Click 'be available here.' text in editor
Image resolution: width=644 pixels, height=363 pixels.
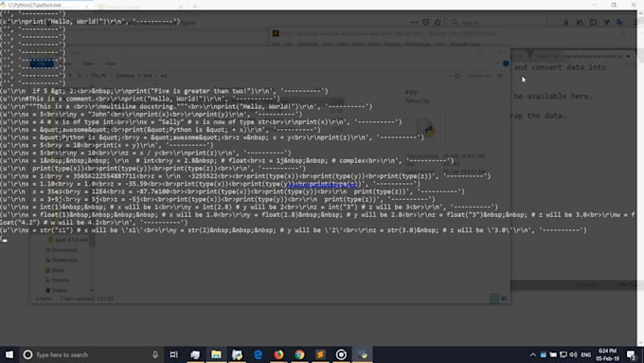pyautogui.click(x=553, y=96)
